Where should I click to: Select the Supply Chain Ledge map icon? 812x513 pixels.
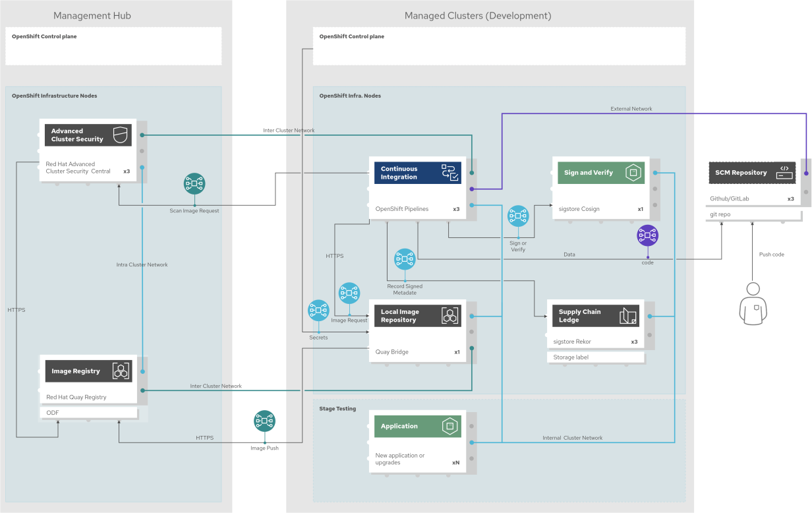tap(627, 315)
